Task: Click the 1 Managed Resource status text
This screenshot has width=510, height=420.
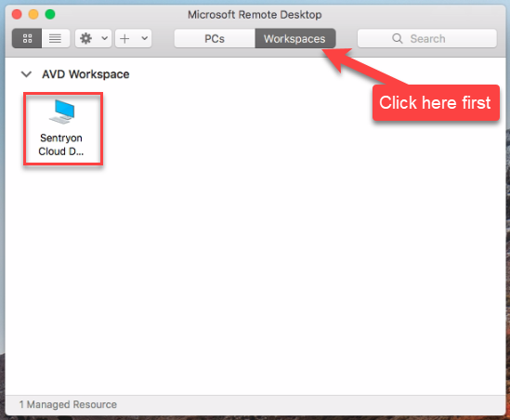Action: coord(68,404)
